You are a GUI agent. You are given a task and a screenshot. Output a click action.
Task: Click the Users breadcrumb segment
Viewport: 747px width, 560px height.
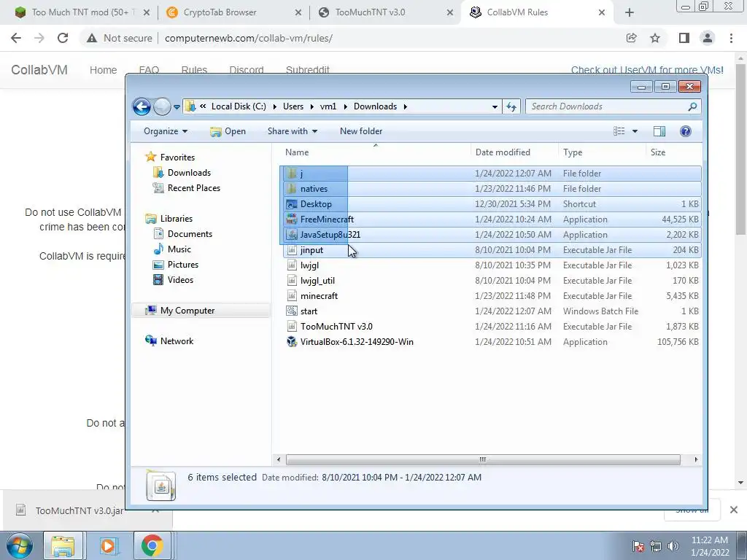coord(293,106)
